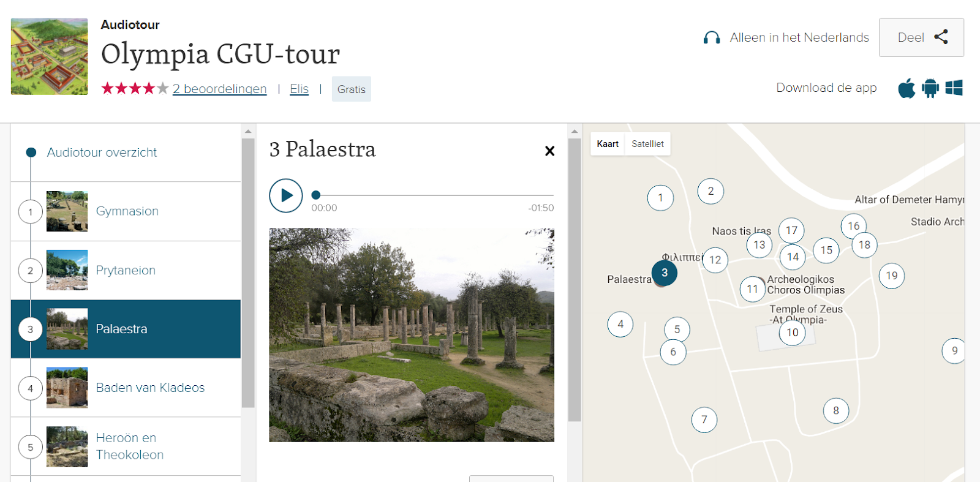Select map marker 18
The height and width of the screenshot is (482, 980).
pyautogui.click(x=864, y=245)
